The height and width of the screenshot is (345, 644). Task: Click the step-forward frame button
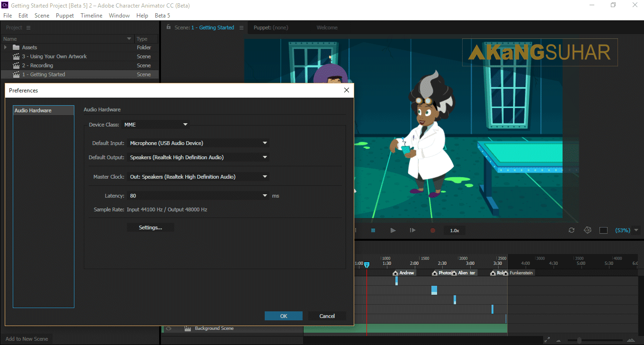pos(412,230)
